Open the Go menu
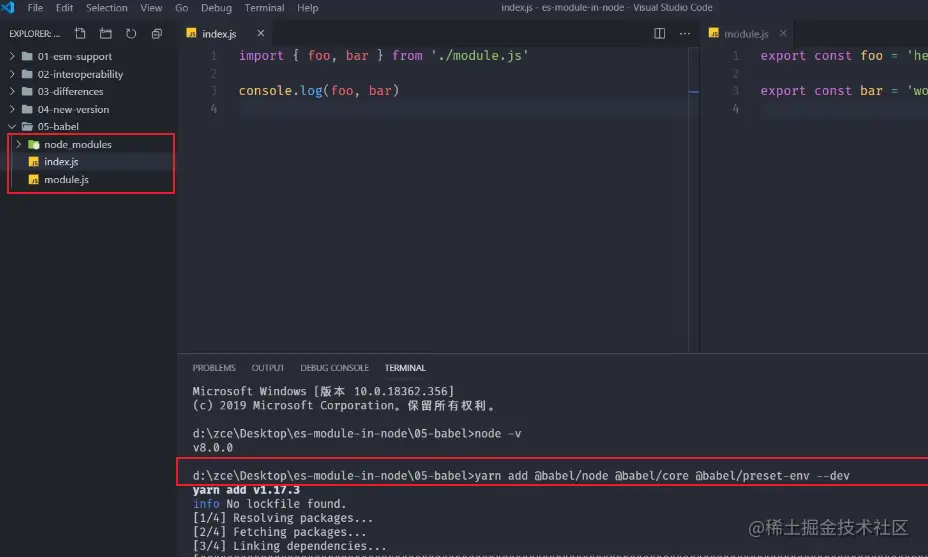928x557 pixels. coord(182,8)
